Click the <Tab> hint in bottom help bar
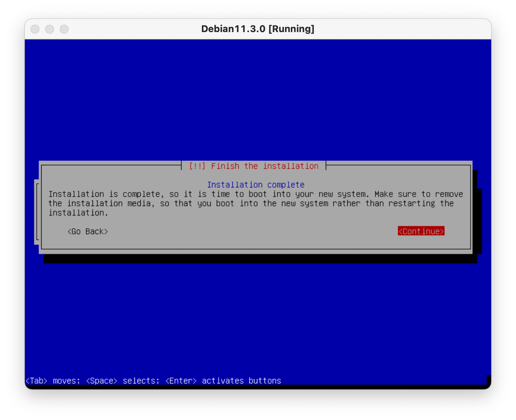The image size is (516, 420). tap(36, 381)
